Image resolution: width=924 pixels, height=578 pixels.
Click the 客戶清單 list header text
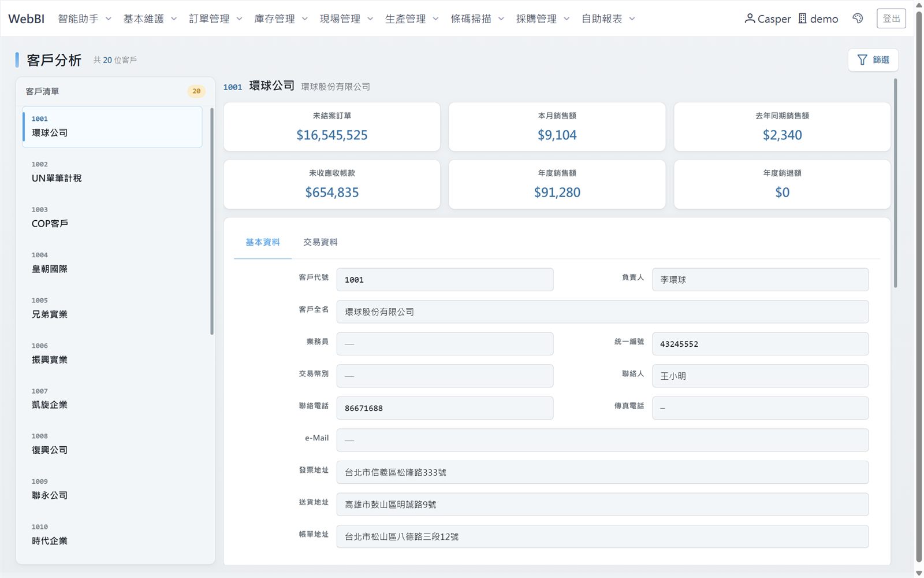click(42, 91)
